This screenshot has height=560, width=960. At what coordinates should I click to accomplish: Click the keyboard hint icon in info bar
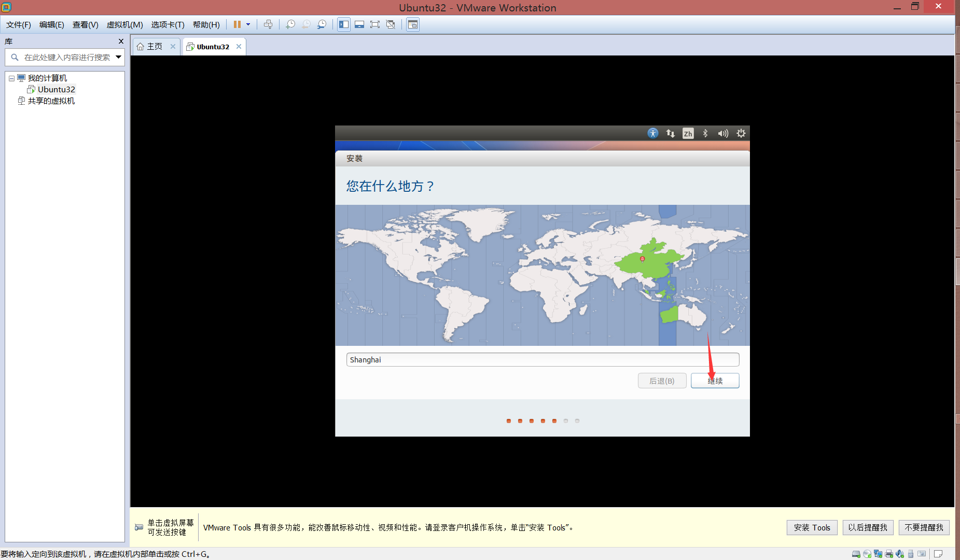click(x=139, y=527)
